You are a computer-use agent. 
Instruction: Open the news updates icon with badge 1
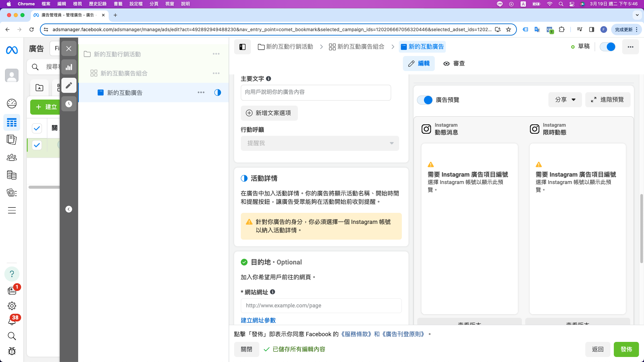pos(12,290)
